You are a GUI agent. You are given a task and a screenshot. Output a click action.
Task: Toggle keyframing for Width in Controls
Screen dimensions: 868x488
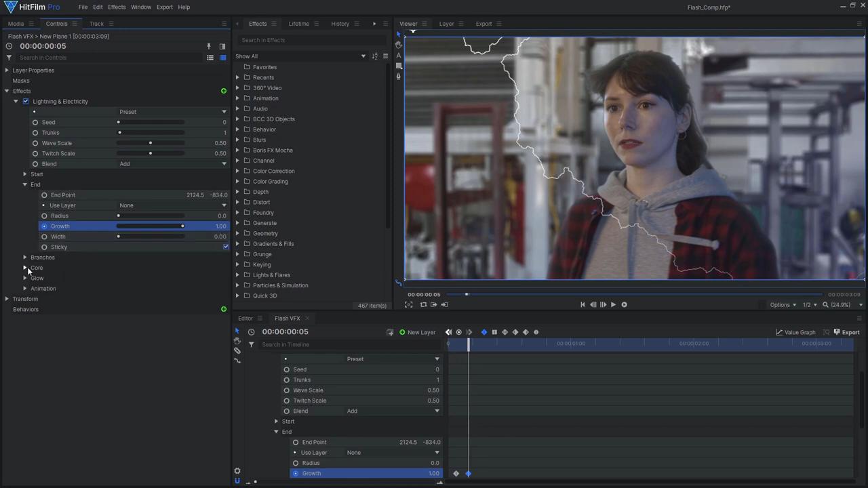(44, 237)
